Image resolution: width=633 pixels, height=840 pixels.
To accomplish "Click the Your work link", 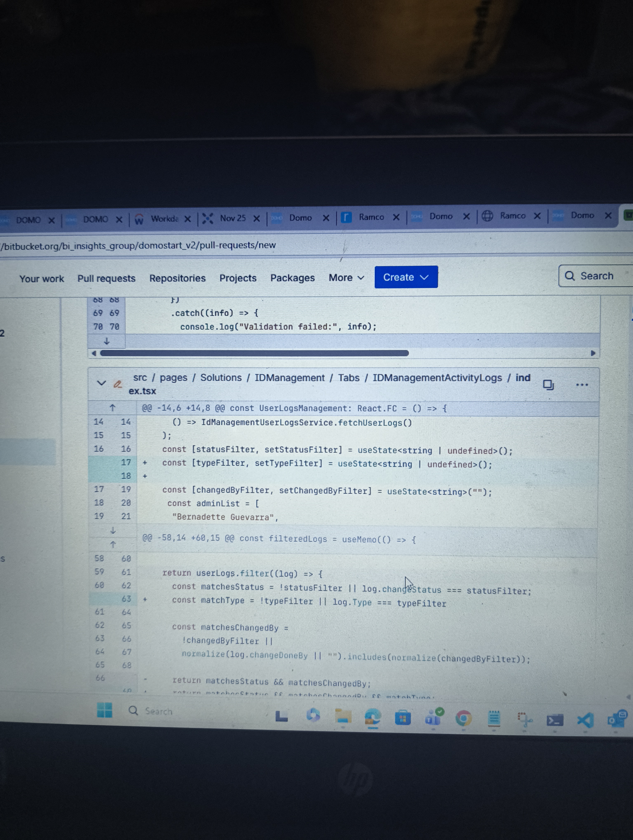I will point(42,279).
